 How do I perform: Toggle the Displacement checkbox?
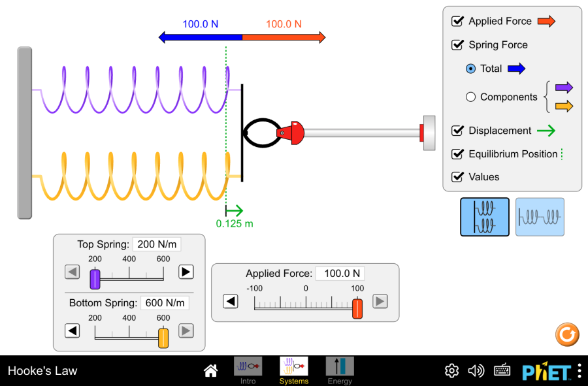[x=458, y=131]
